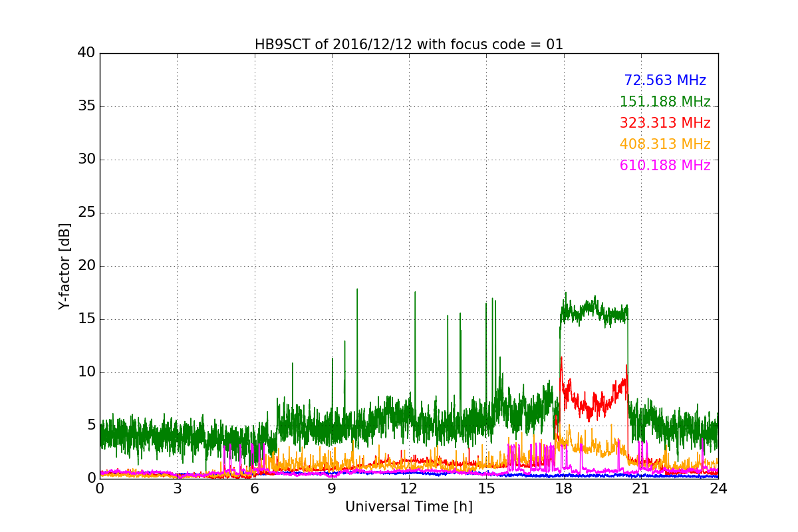Click the Y-factor [dB] axis label
Viewport: 798px width, 532px height.
click(x=65, y=266)
